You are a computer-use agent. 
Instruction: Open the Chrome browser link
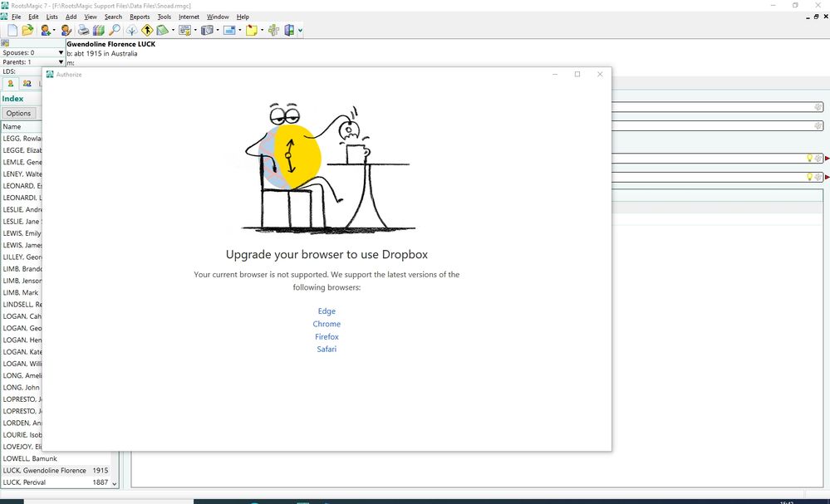[327, 324]
